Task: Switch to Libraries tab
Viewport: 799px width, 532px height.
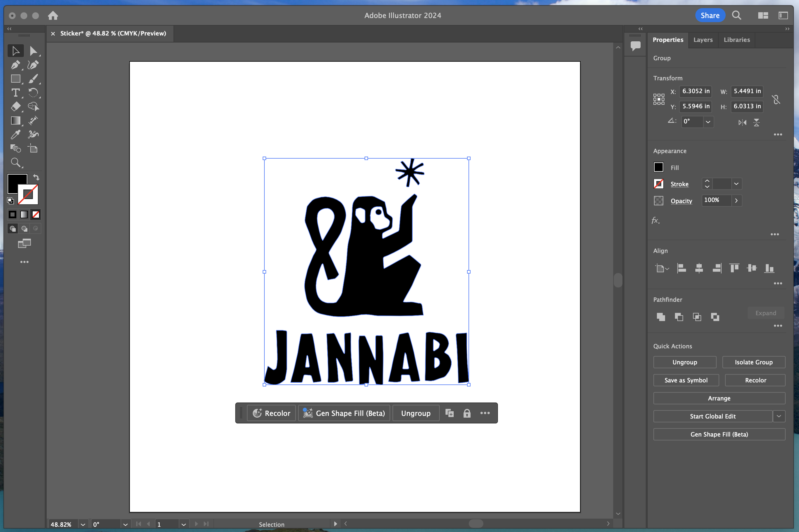Action: [737, 40]
